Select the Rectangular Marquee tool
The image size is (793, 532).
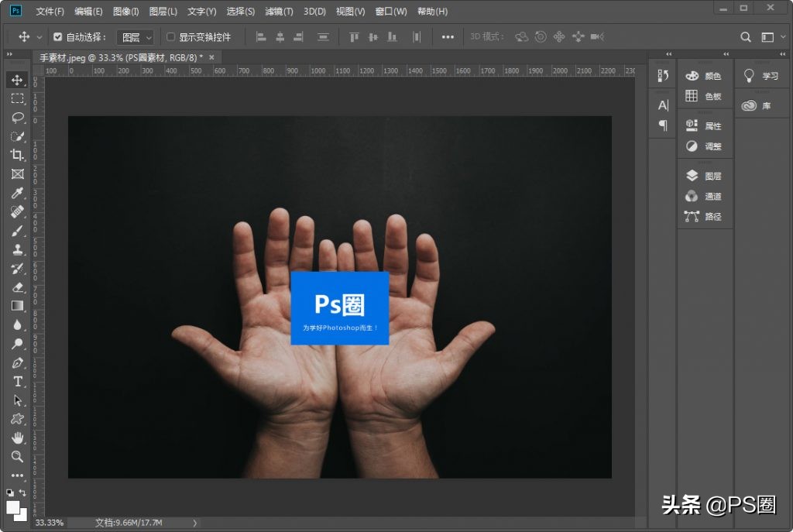[x=17, y=98]
